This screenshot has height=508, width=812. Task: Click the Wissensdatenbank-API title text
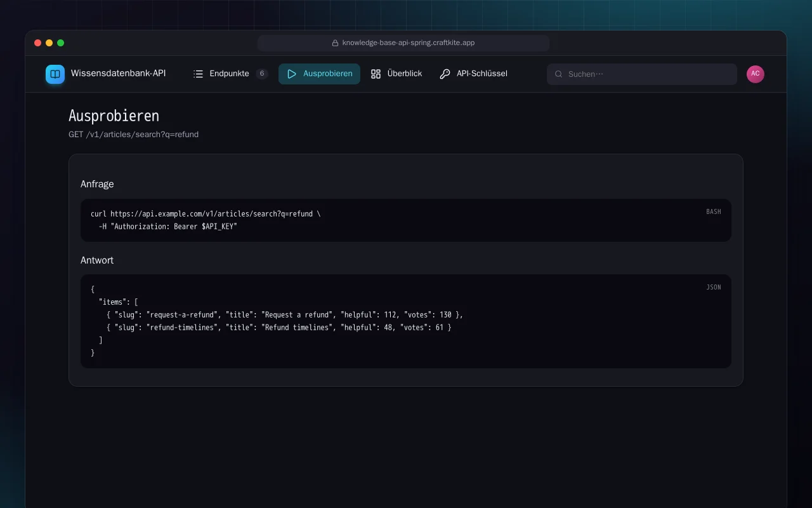[119, 74]
